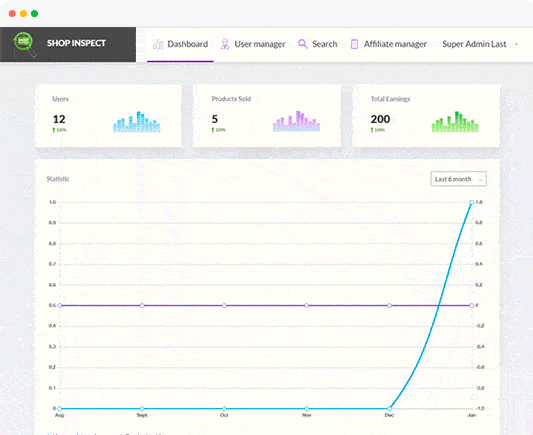The width and height of the screenshot is (533, 435).
Task: Click the blue line Jan data point
Action: 471,202
